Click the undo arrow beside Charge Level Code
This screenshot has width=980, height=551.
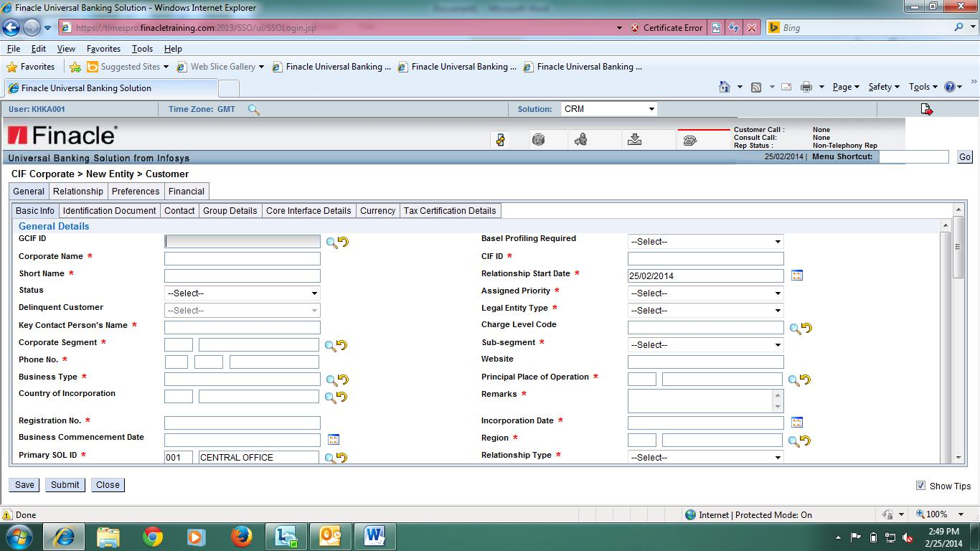(x=806, y=327)
